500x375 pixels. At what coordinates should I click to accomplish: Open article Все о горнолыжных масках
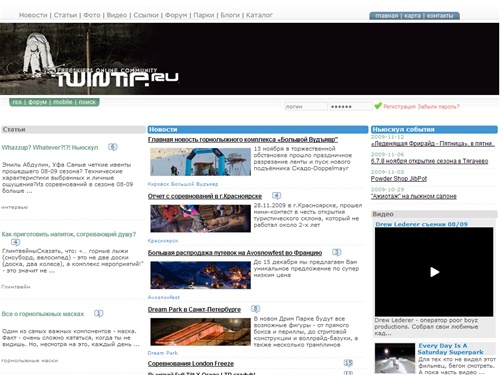point(43,314)
